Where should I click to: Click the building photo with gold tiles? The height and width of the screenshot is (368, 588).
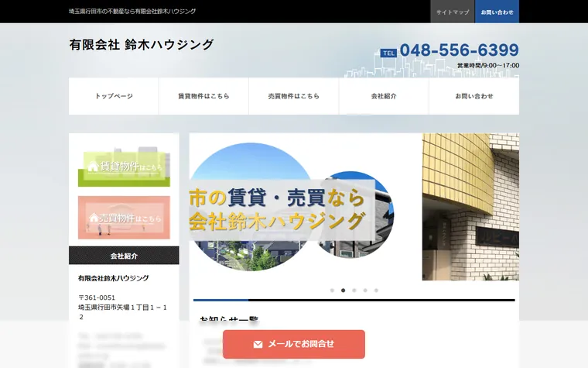click(470, 207)
